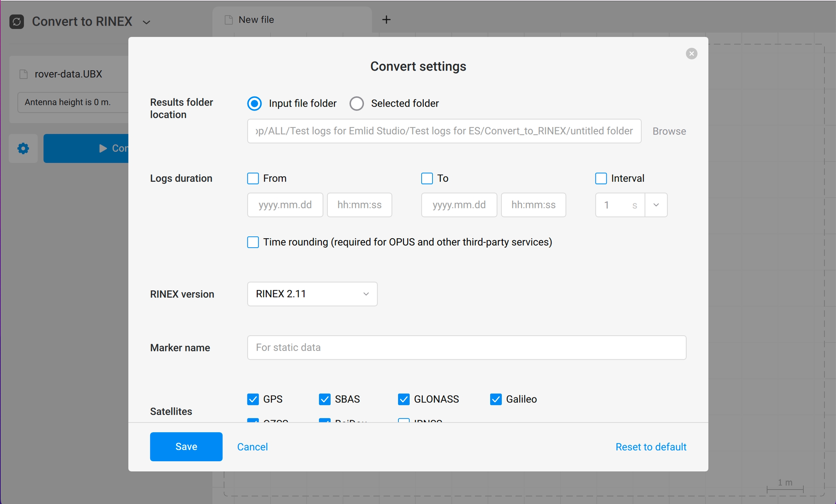Click the New file tab document icon
Viewport: 836px width, 504px height.
click(x=229, y=20)
